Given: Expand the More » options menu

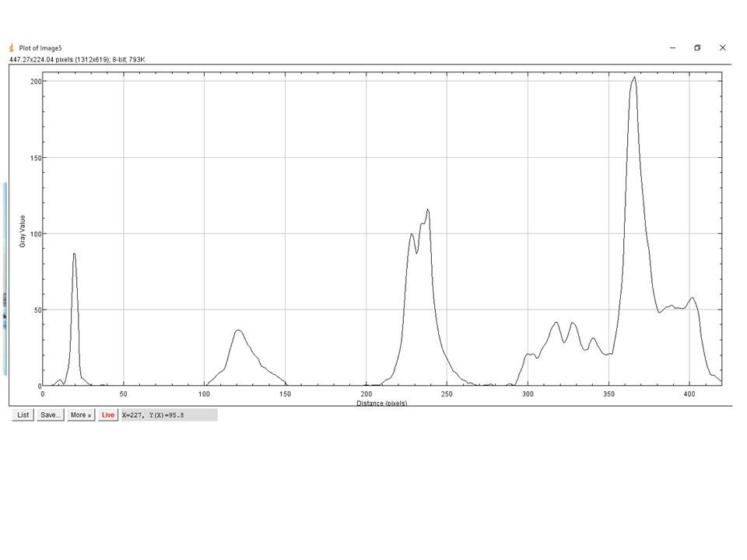Looking at the screenshot, I should pyautogui.click(x=81, y=415).
